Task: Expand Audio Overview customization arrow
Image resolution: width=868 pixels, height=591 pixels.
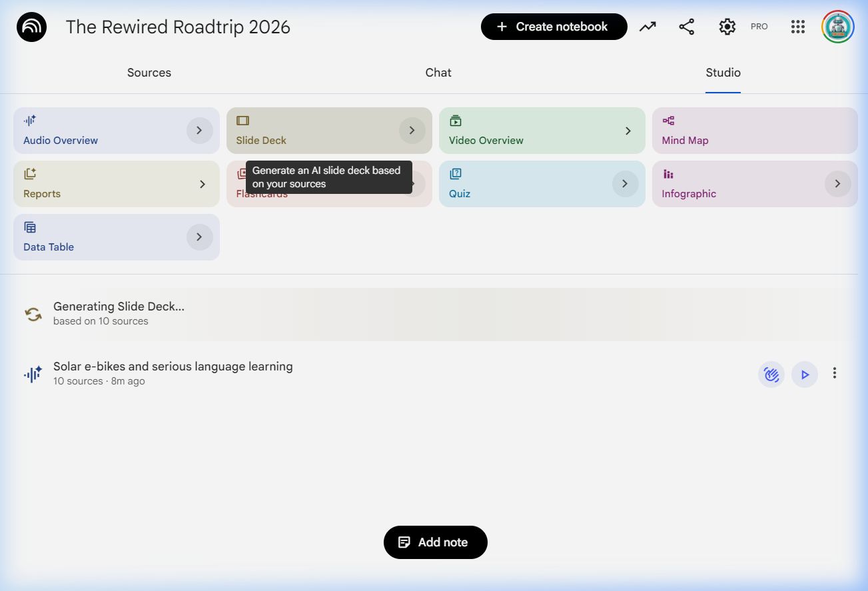Action: click(199, 131)
